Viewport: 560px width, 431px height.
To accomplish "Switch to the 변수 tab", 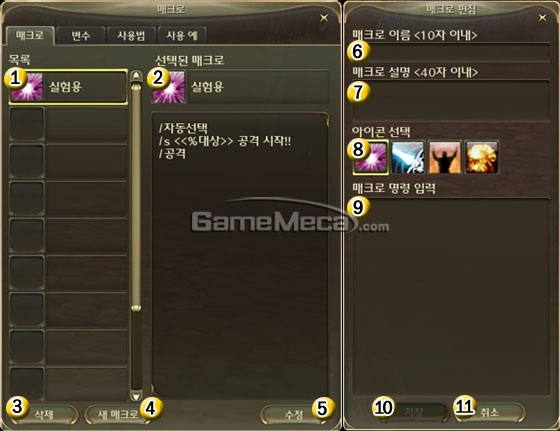I will click(x=81, y=35).
